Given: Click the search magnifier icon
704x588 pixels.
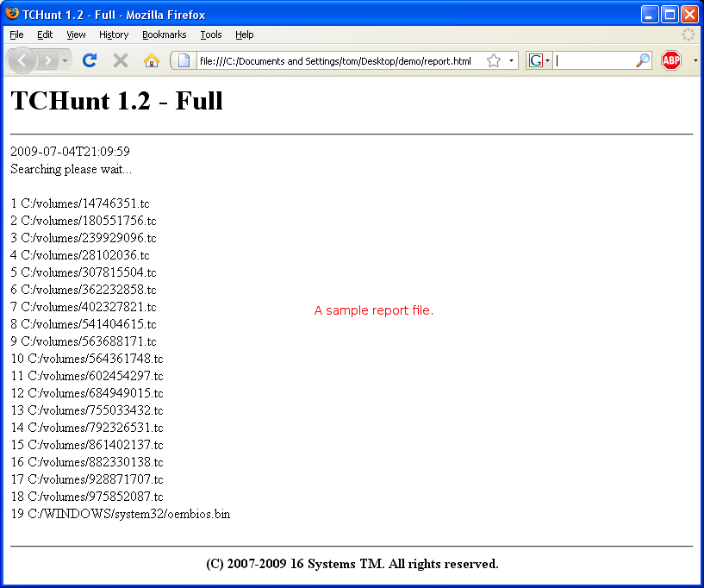Looking at the screenshot, I should (x=643, y=60).
